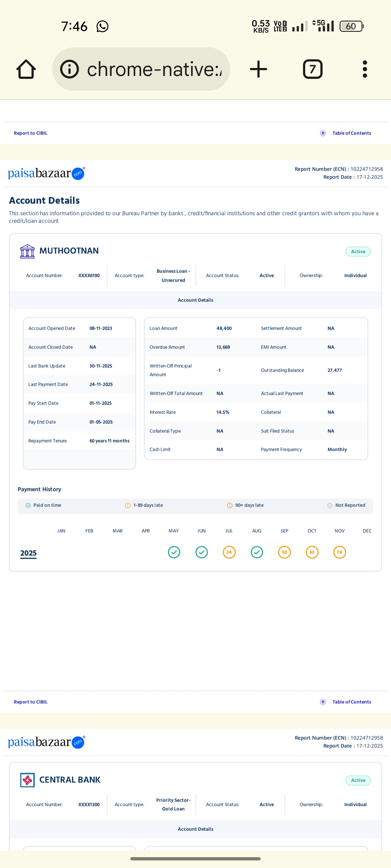The image size is (391, 868).
Task: Click the bottom Table of Contents link
Action: 352,702
